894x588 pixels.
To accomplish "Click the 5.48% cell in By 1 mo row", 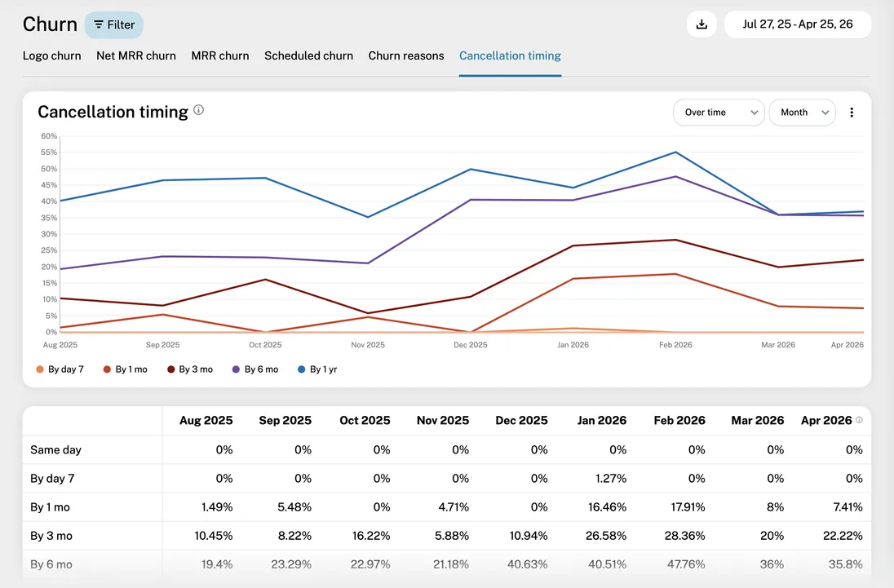I will [294, 506].
